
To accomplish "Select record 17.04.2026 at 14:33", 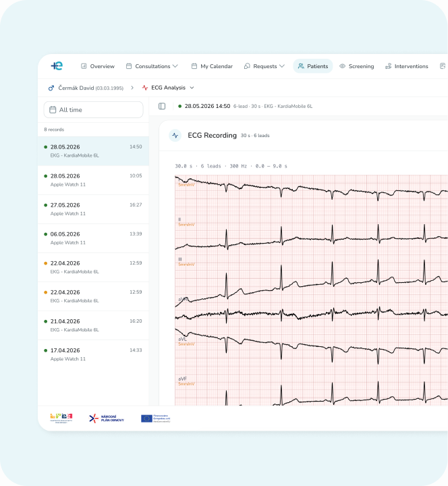I will tap(93, 354).
